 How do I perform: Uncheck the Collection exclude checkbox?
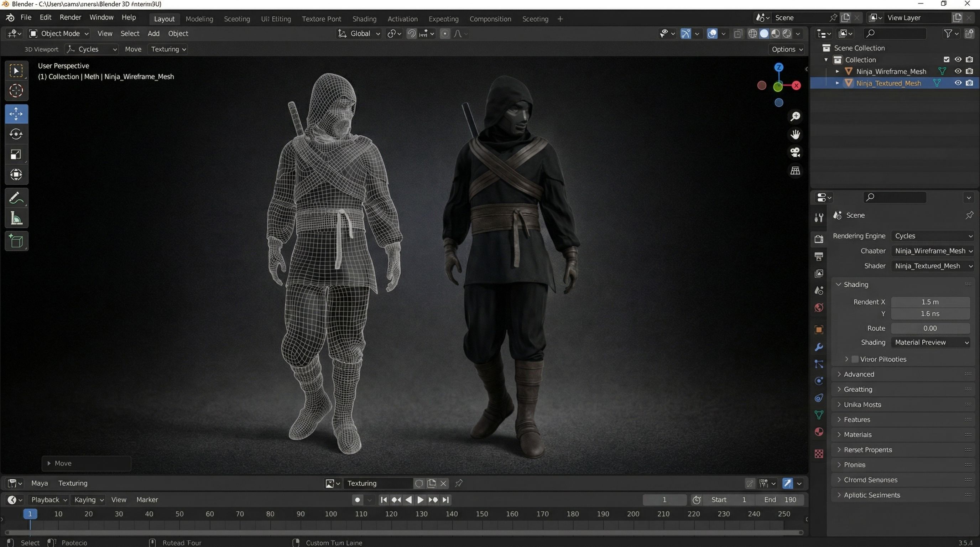tap(947, 59)
